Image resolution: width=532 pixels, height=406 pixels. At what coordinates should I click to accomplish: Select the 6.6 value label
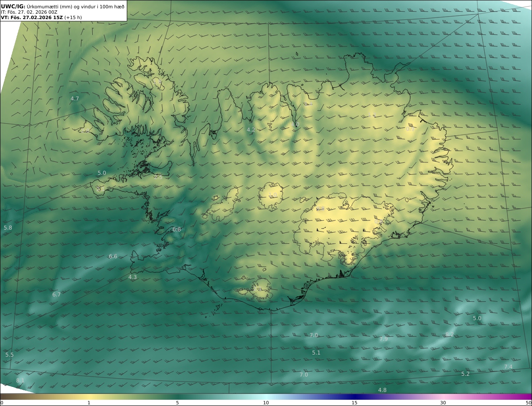(x=113, y=257)
